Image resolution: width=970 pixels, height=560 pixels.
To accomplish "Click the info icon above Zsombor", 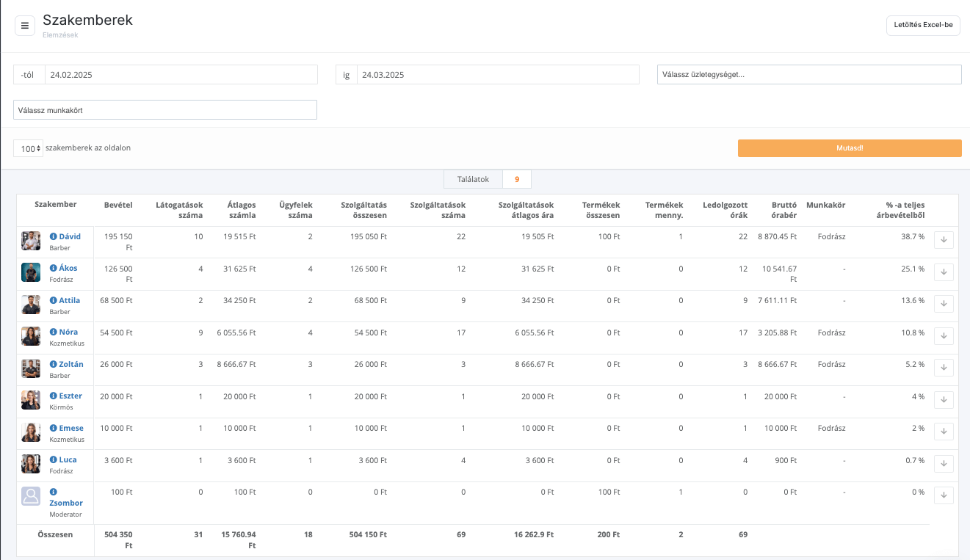I will 53,492.
